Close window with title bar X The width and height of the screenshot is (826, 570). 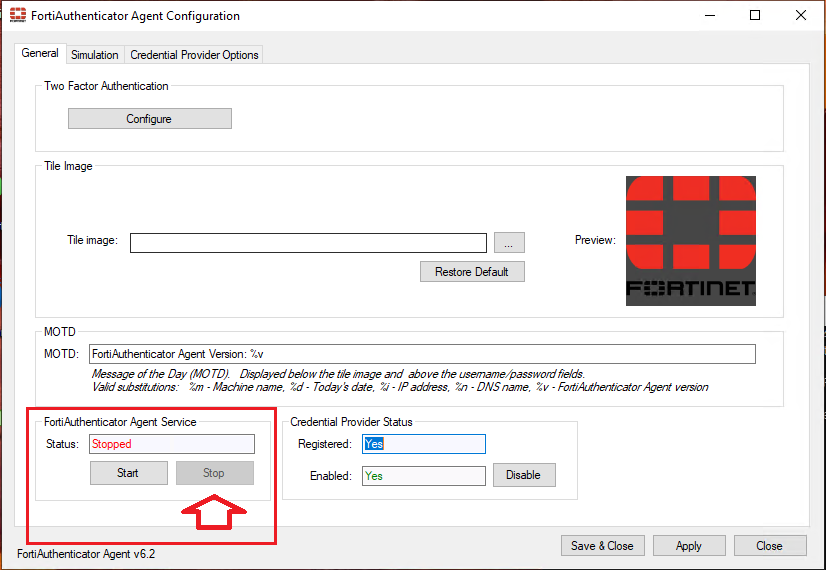(x=801, y=15)
